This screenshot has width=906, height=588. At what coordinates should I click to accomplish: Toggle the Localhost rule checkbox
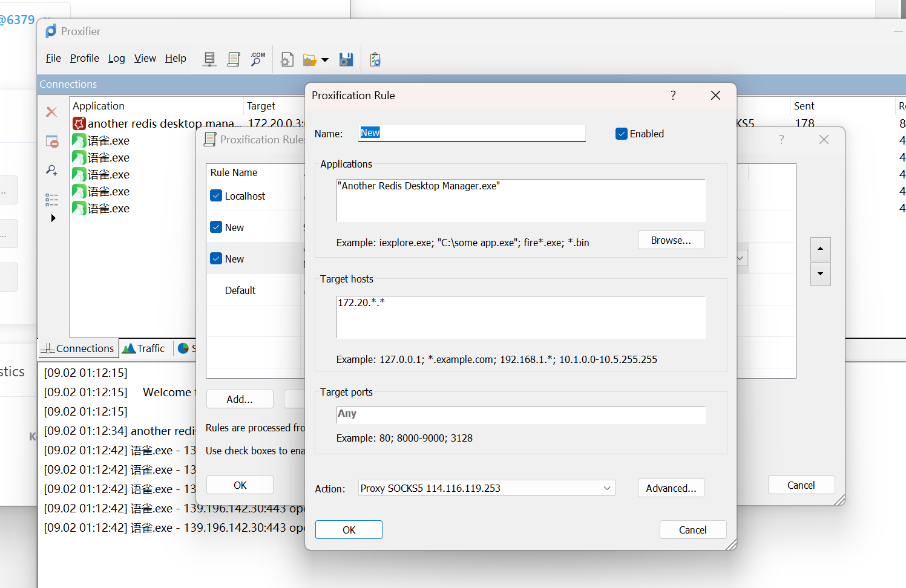coord(216,195)
